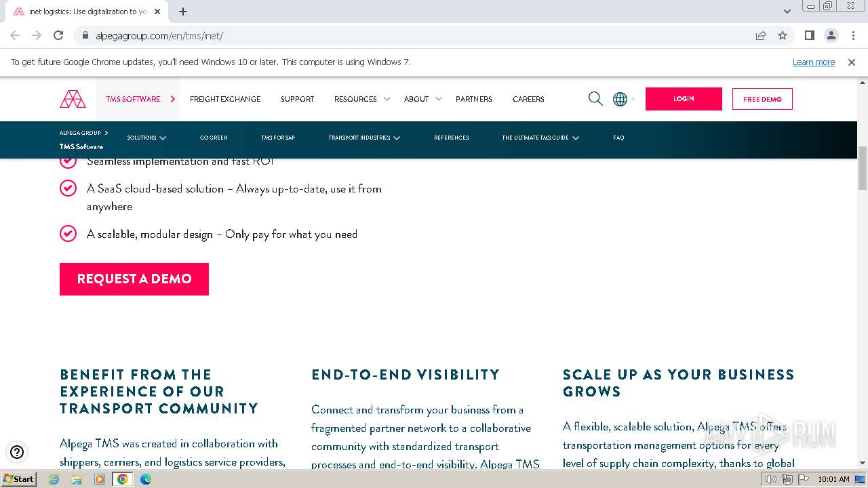Open the PARTNERS menu item
Viewport: 868px width, 488px height.
coord(474,99)
